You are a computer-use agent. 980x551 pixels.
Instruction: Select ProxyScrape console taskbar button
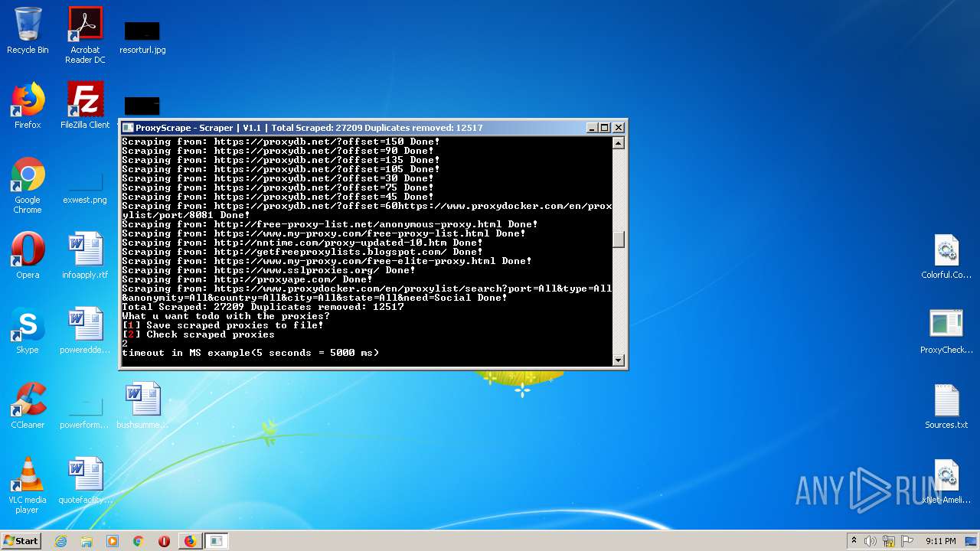(217, 541)
